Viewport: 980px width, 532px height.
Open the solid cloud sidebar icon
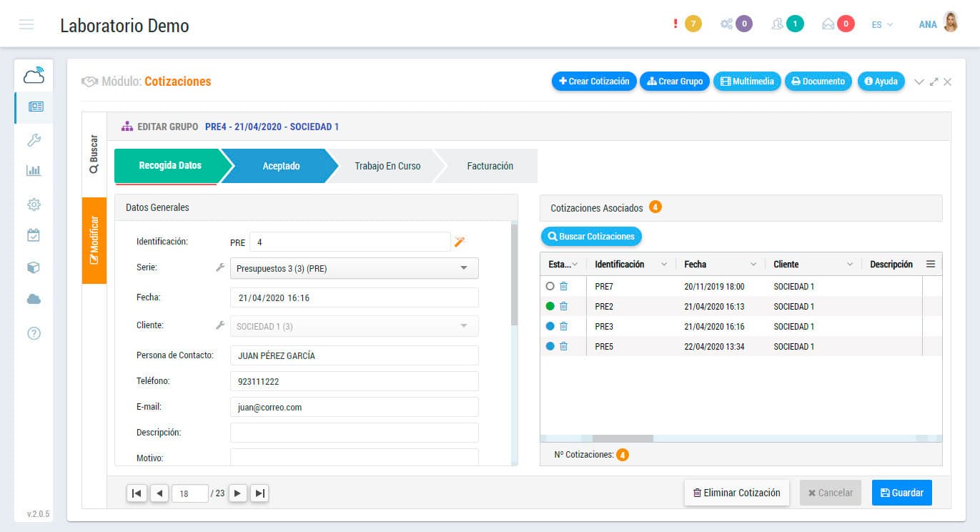point(34,300)
